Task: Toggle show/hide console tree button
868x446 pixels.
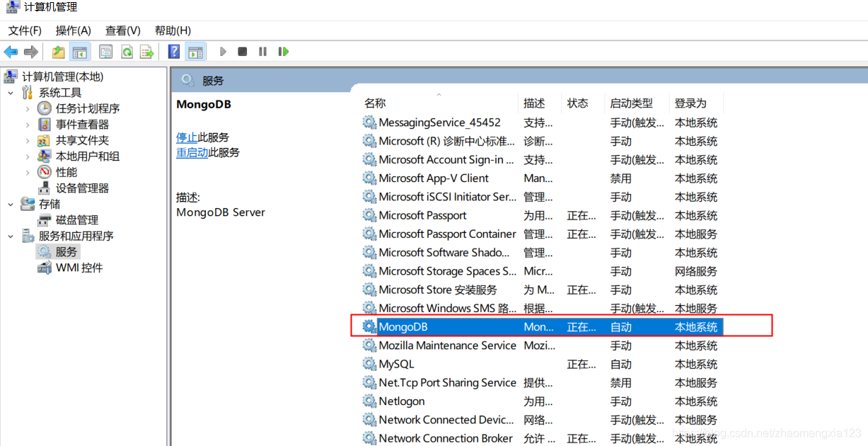Action: (x=79, y=52)
